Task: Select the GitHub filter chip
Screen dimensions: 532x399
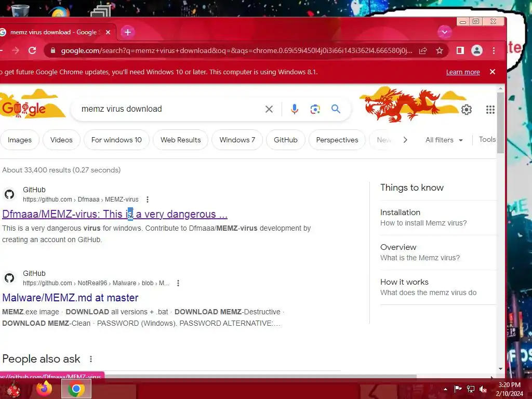Action: [x=286, y=140]
